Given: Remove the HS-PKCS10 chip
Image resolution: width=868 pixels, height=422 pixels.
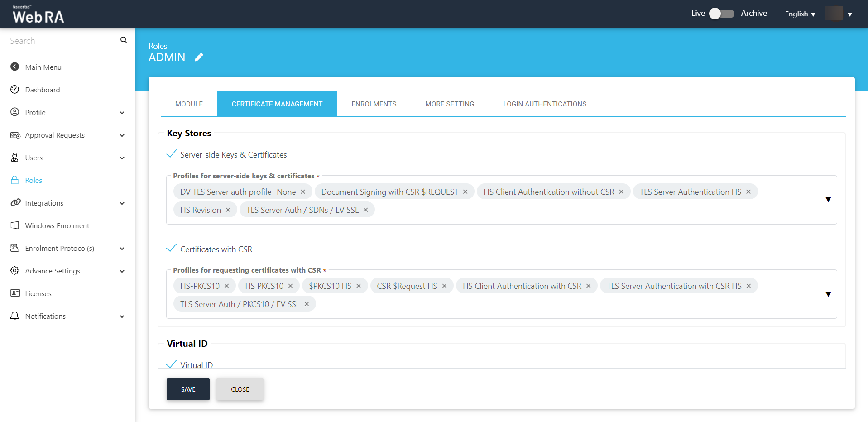Looking at the screenshot, I should tap(227, 286).
